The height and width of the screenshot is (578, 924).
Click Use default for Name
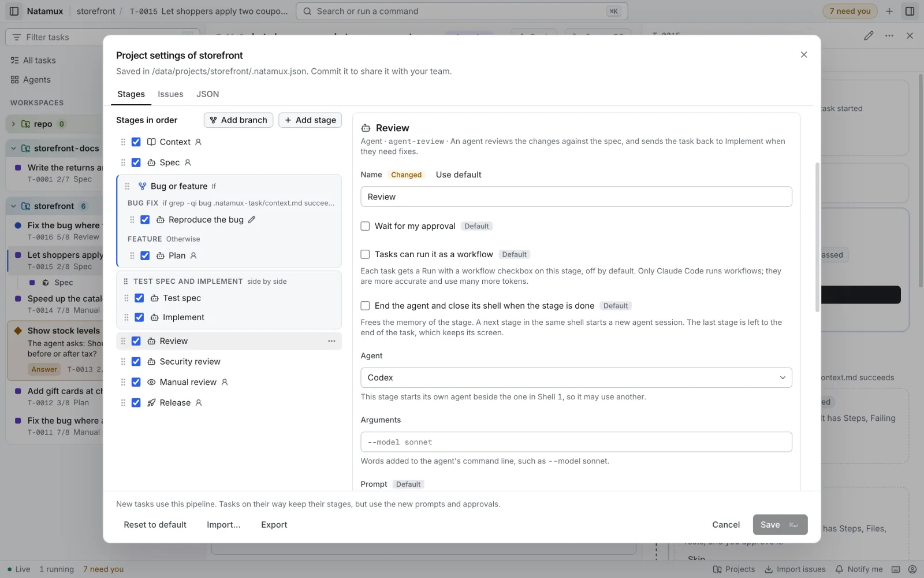[x=459, y=175]
